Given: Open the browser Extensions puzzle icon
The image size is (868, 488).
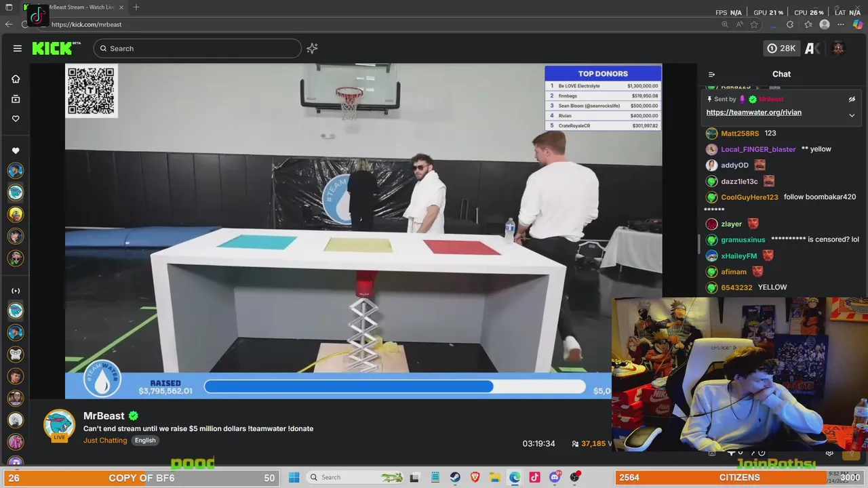Looking at the screenshot, I should [790, 24].
